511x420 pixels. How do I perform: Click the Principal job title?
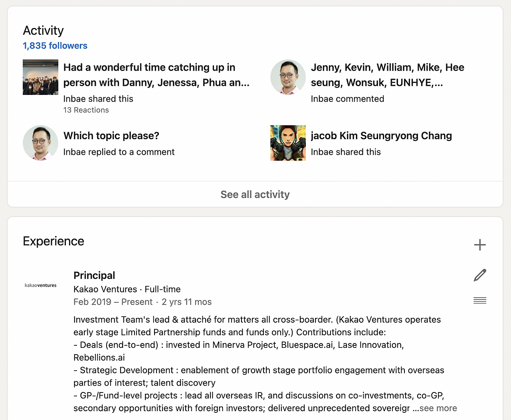(94, 275)
